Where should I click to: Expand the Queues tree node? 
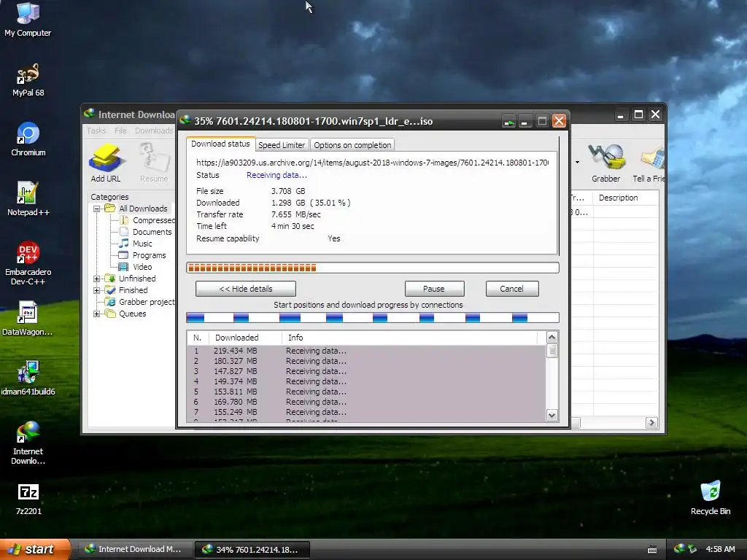click(x=97, y=314)
